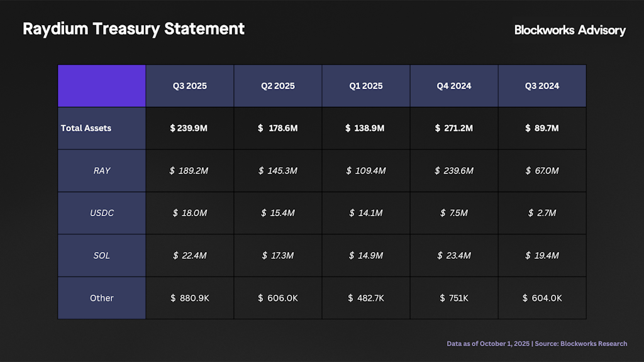The image size is (644, 362).
Task: Click the Q1 2025 column header
Action: (x=366, y=86)
